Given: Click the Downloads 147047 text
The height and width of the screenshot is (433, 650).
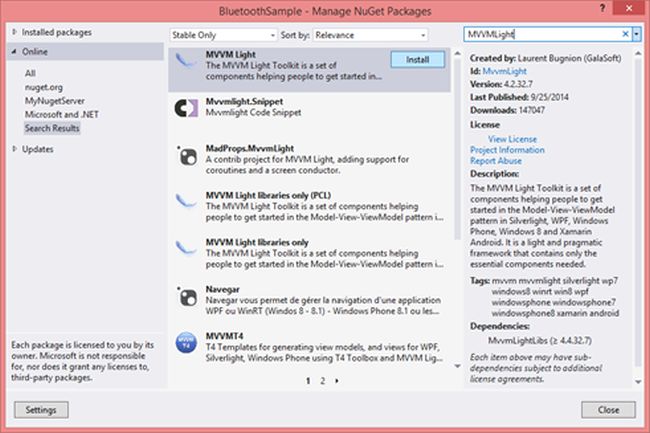Looking at the screenshot, I should 507,110.
